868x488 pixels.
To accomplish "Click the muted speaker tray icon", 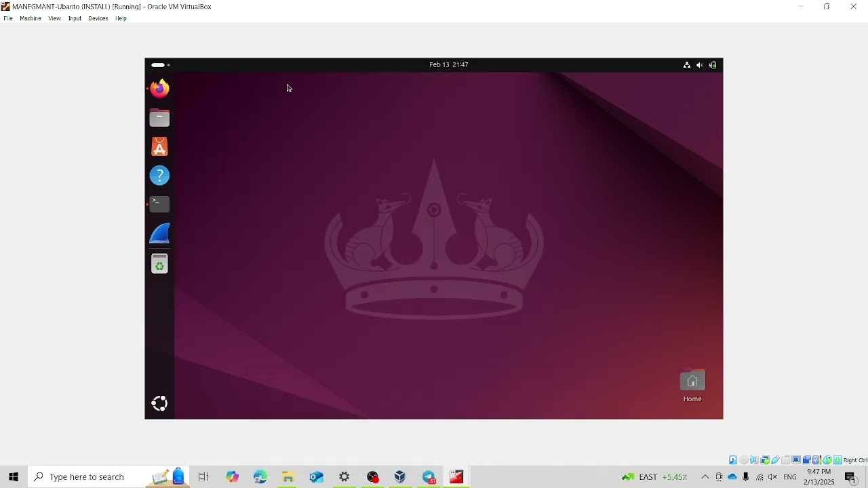I will [774, 477].
